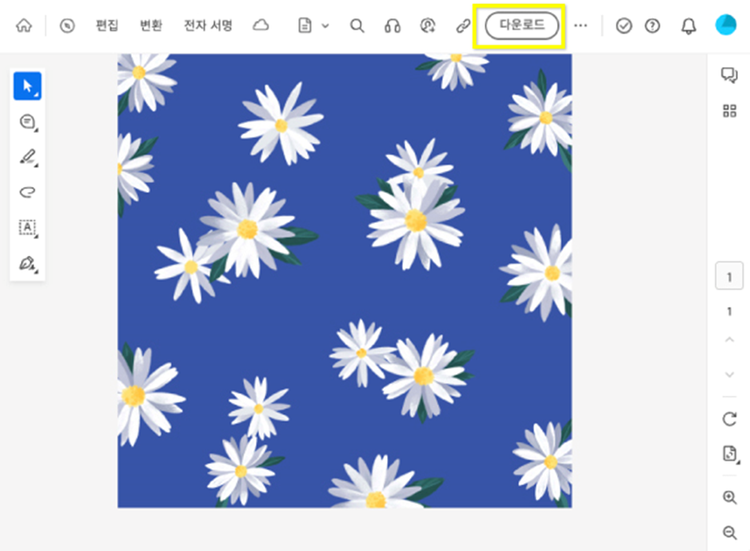The height and width of the screenshot is (551, 750).
Task: Go to next page with down chevron
Action: [x=729, y=375]
